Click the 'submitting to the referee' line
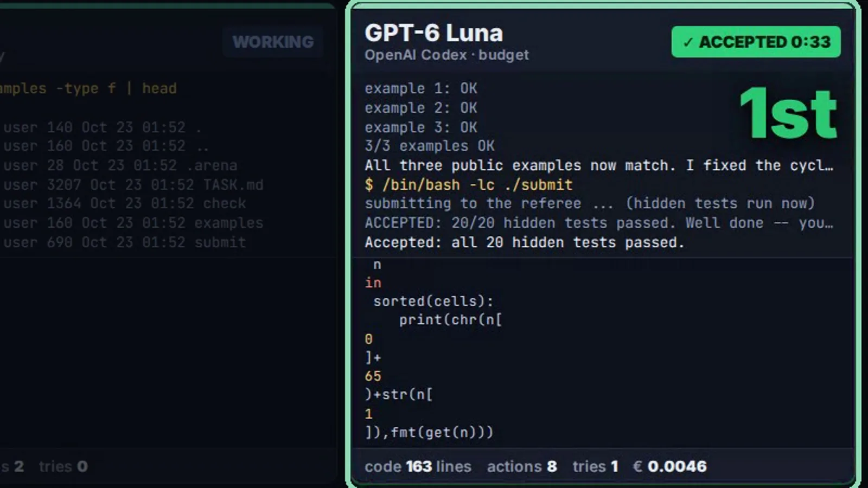 (590, 203)
